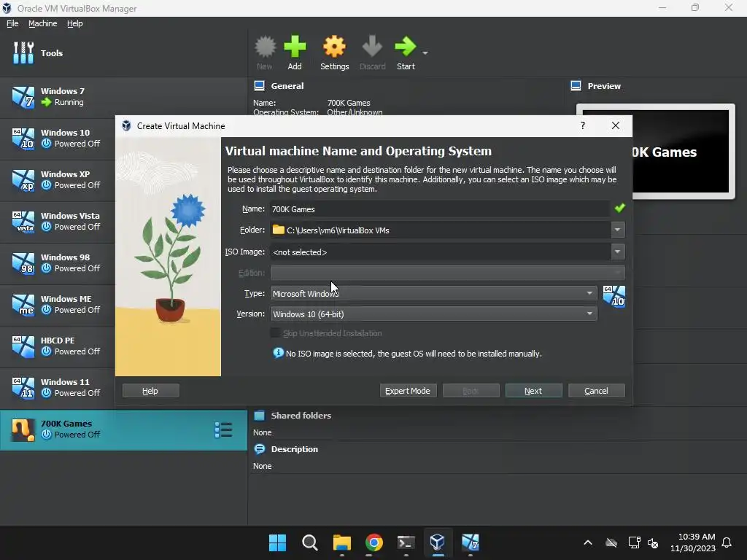The height and width of the screenshot is (560, 747).
Task: Expand the Folder dropdown arrow
Action: coord(617,230)
